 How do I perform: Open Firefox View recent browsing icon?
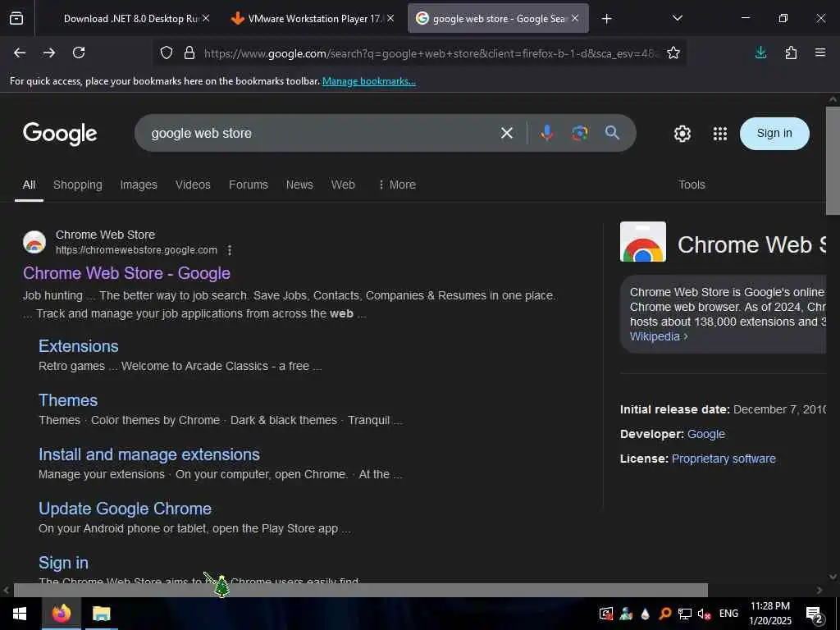click(x=16, y=18)
